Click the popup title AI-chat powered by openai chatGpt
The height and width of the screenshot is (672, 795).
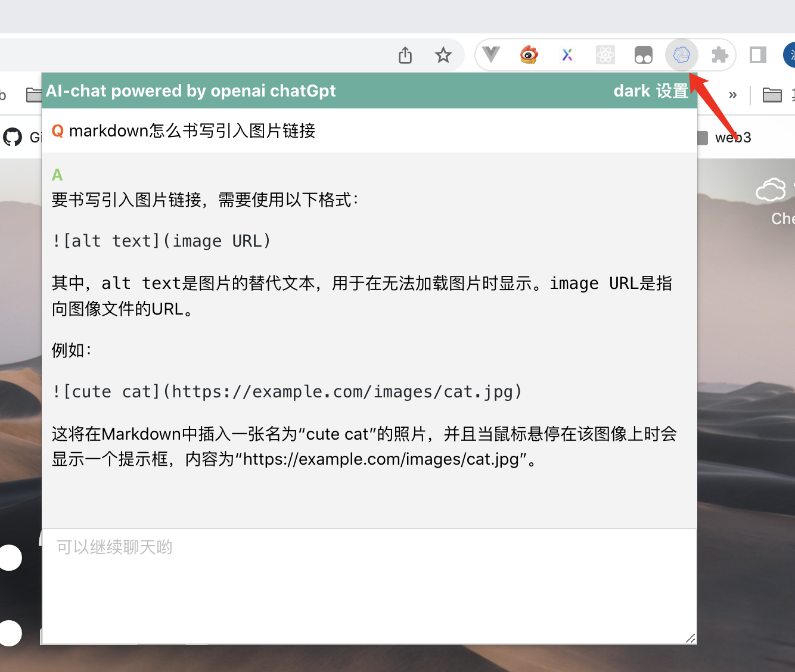[x=191, y=91]
